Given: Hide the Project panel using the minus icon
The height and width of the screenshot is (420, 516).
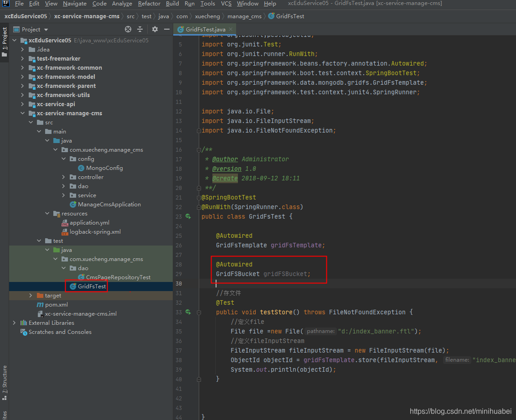Looking at the screenshot, I should tap(167, 29).
